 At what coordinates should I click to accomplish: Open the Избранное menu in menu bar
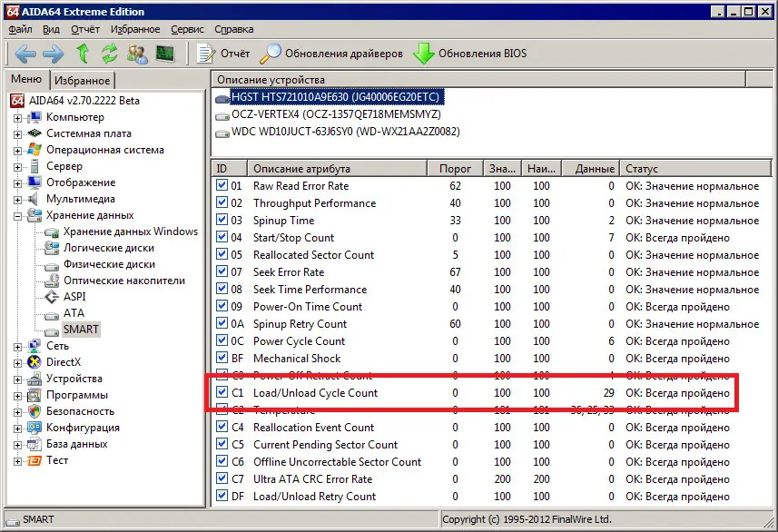[x=135, y=29]
